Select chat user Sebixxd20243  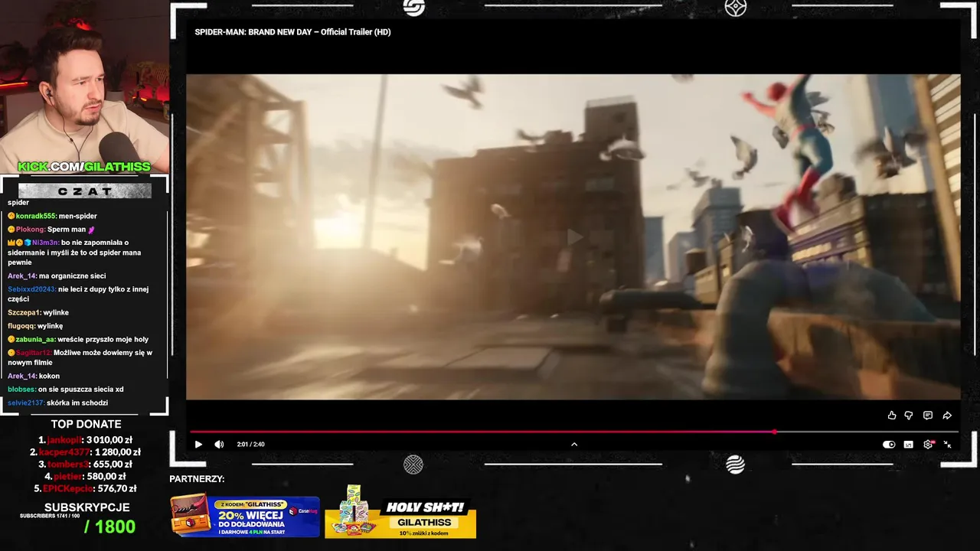(32, 289)
